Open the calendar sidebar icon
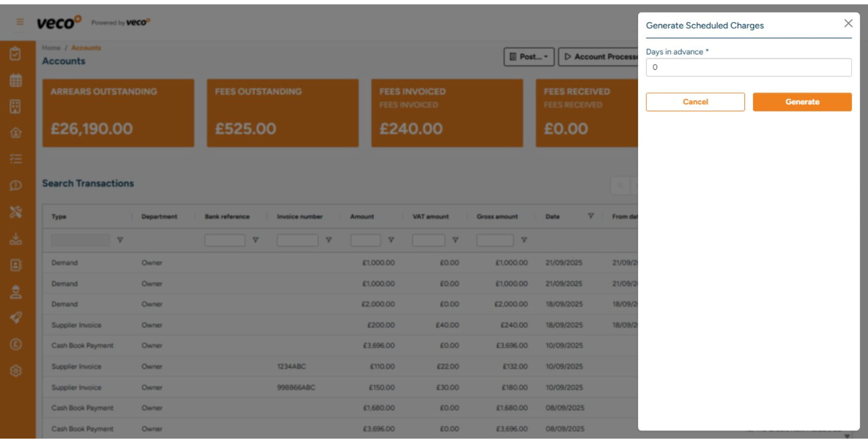The height and width of the screenshot is (443, 868). [x=16, y=80]
